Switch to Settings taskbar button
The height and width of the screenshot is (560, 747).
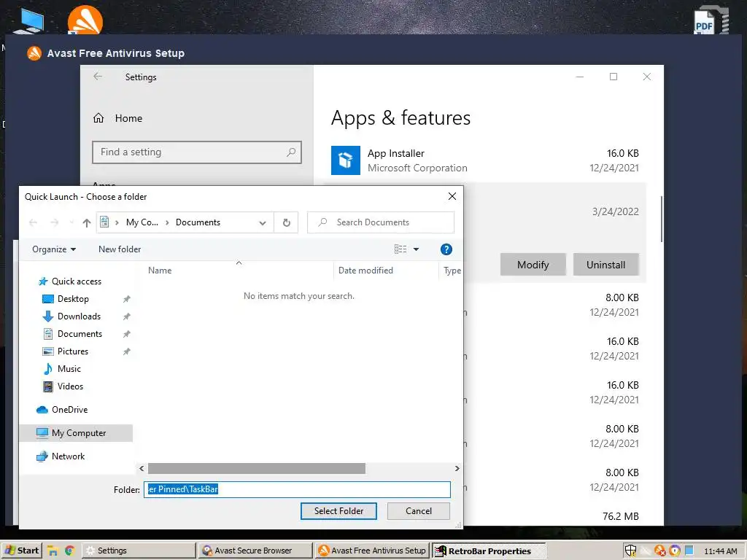point(139,551)
